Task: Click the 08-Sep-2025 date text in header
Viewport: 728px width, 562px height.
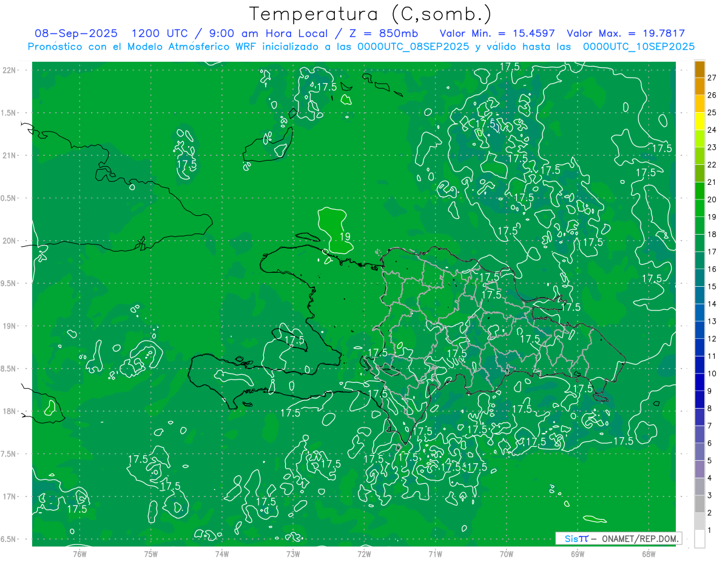Action: pos(76,33)
